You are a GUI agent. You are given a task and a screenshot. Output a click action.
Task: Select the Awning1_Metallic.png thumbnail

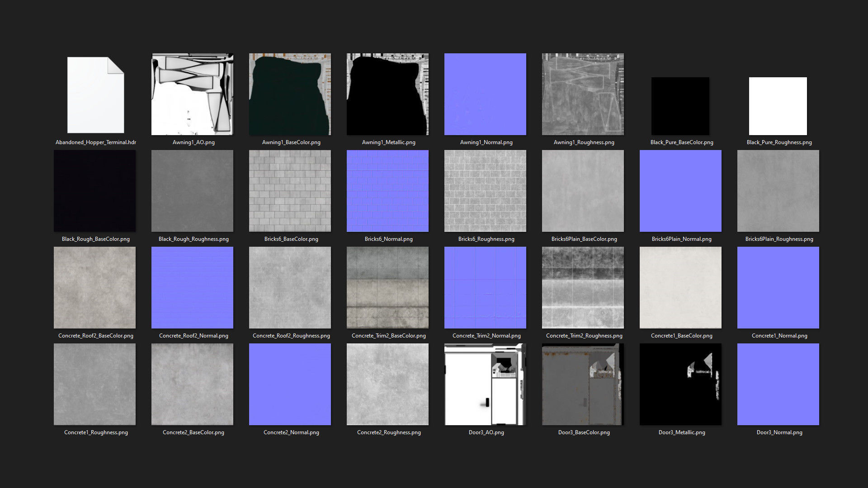pos(387,94)
